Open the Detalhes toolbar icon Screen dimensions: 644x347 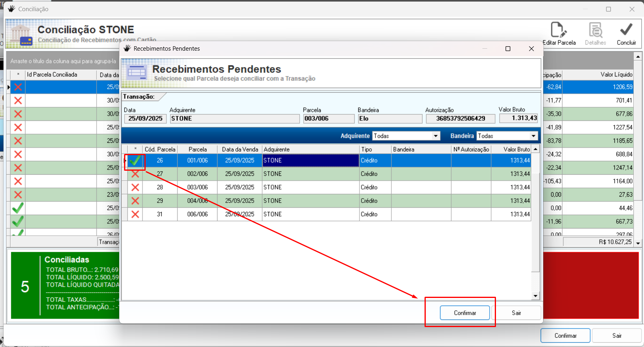[x=595, y=30]
